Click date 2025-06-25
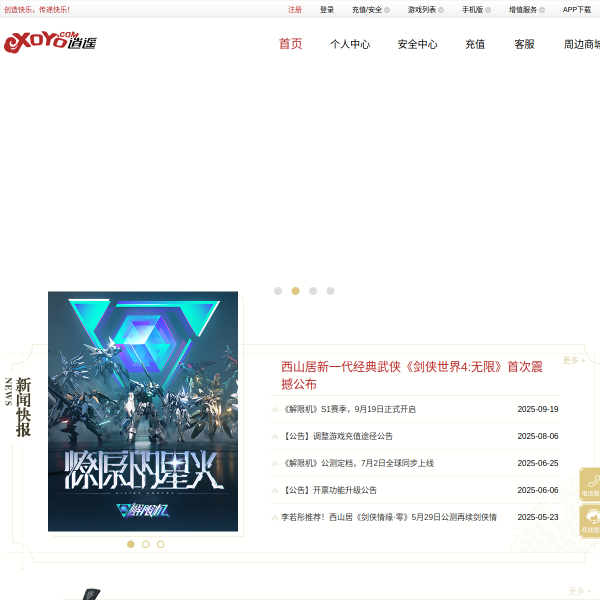Screen dimensions: 600x600 pos(538,463)
